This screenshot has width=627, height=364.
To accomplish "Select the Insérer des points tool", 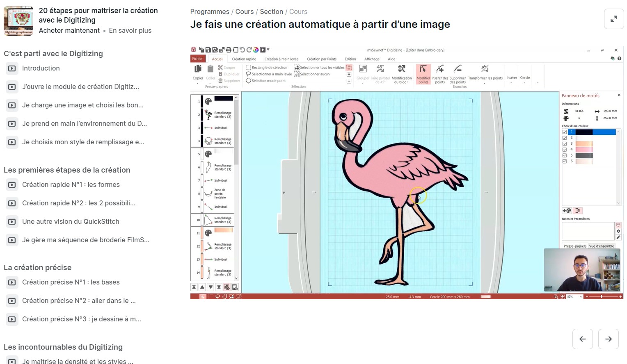I will [x=439, y=69].
